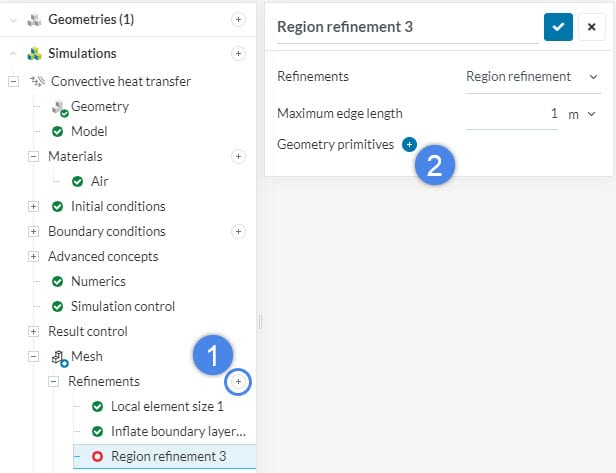This screenshot has width=616, height=473.
Task: Expand the Initial conditions node
Action: click(34, 206)
